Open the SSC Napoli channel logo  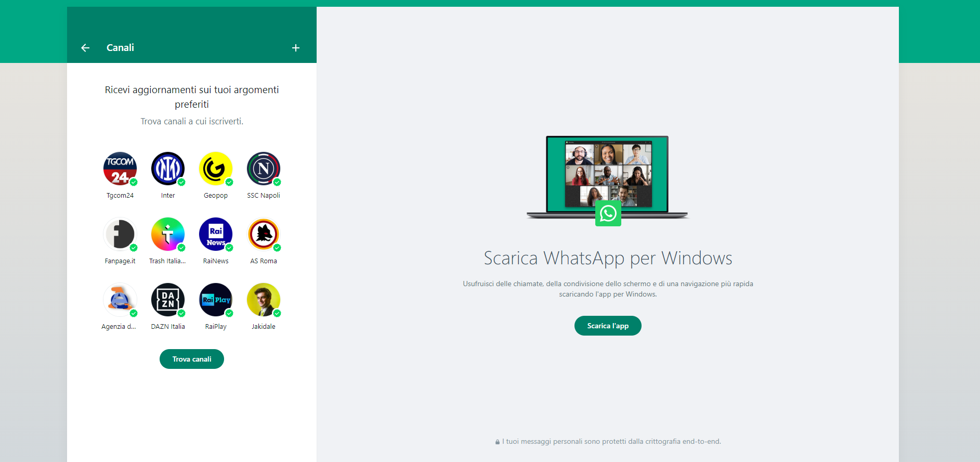(x=264, y=169)
